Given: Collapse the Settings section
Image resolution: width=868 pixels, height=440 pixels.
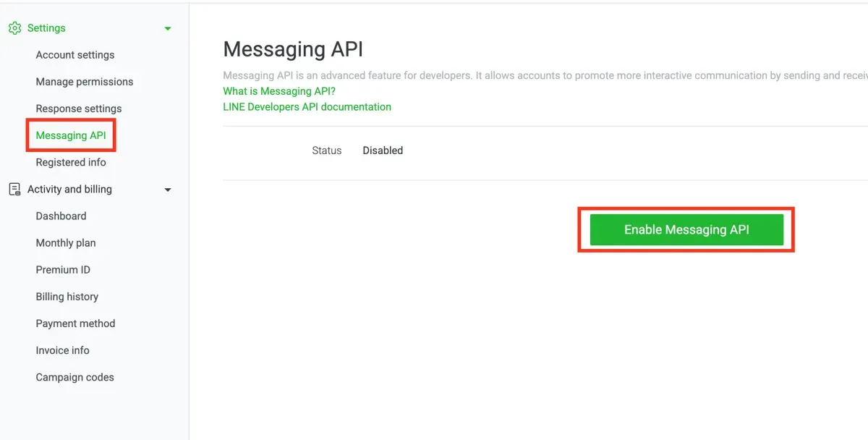Looking at the screenshot, I should 167,27.
